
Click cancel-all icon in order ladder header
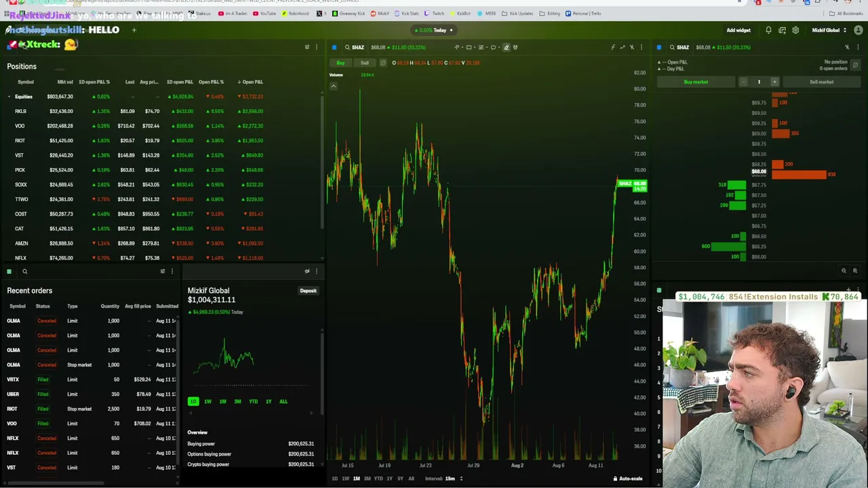tap(855, 65)
